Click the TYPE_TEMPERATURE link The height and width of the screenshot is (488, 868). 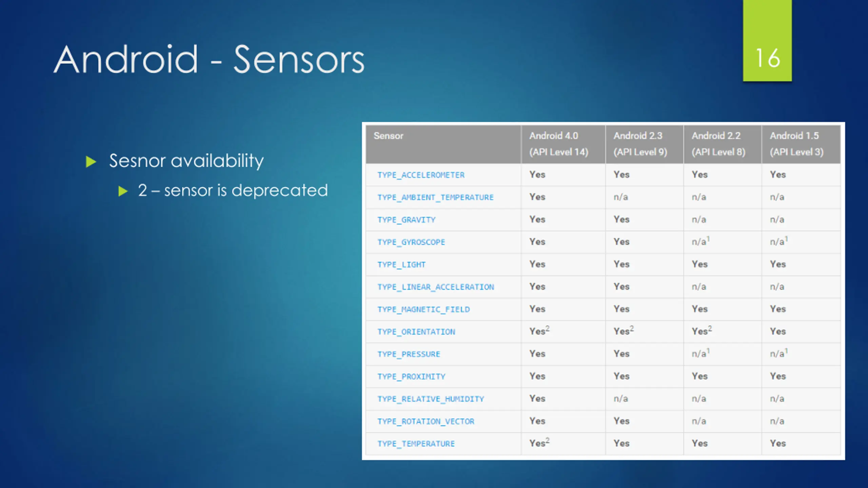(416, 443)
